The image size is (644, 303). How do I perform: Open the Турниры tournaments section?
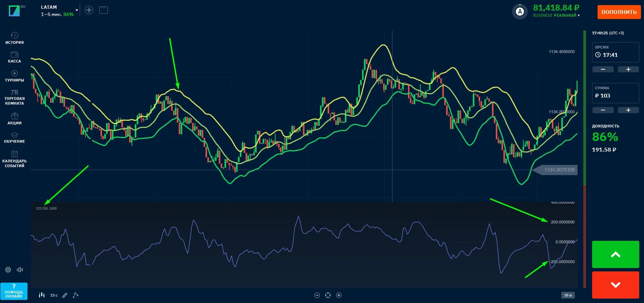14,76
